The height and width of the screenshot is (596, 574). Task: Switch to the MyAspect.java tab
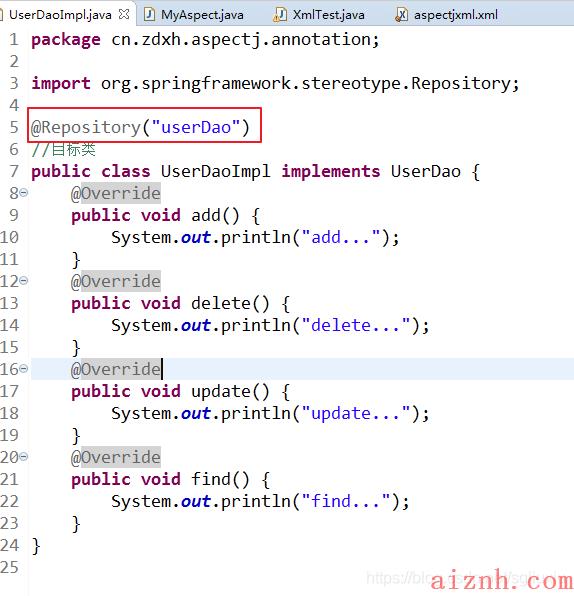click(x=202, y=15)
